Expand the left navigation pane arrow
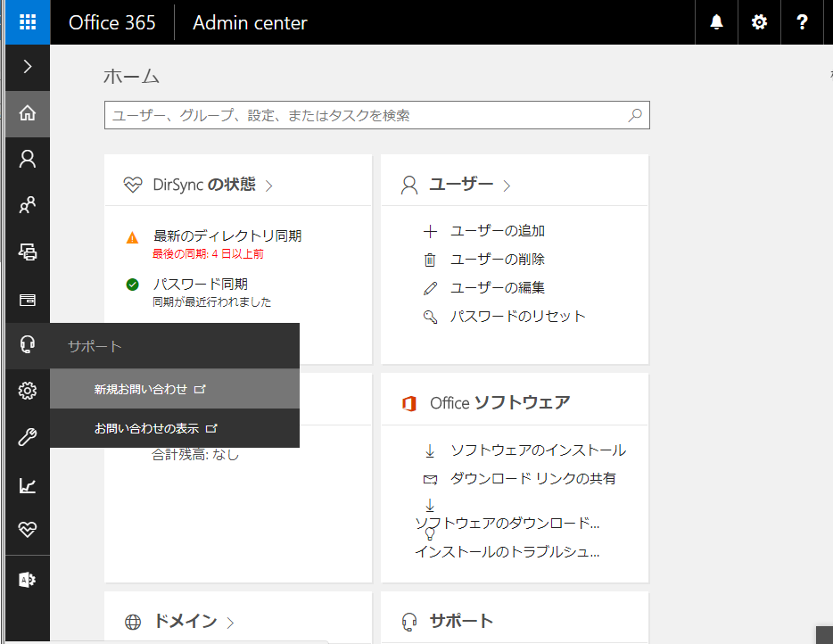 pyautogui.click(x=28, y=67)
